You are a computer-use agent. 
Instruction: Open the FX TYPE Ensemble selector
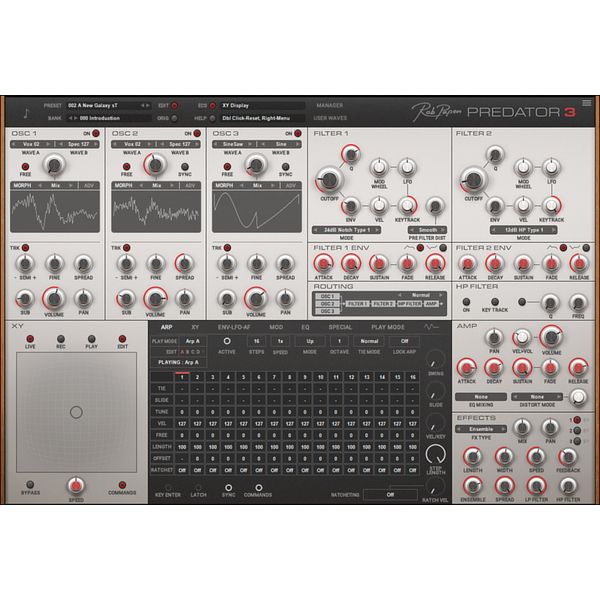(x=481, y=429)
